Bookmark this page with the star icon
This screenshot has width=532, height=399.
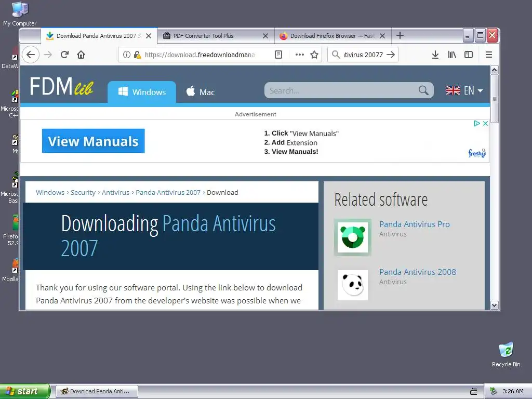click(x=314, y=55)
